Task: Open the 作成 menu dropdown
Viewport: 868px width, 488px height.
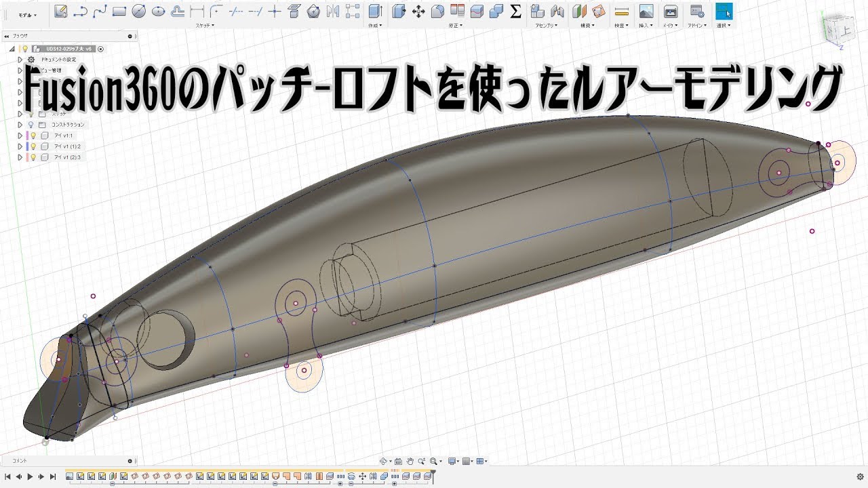Action: (x=375, y=26)
